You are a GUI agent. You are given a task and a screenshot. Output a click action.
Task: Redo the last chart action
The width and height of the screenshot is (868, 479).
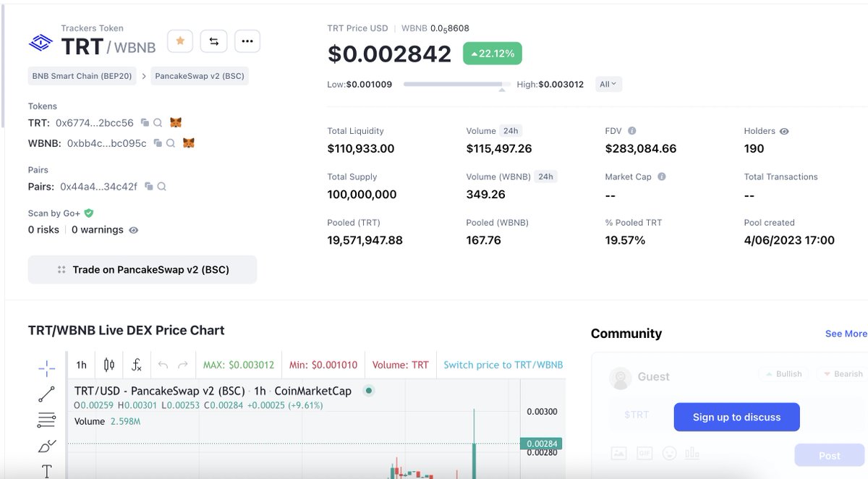click(x=182, y=365)
